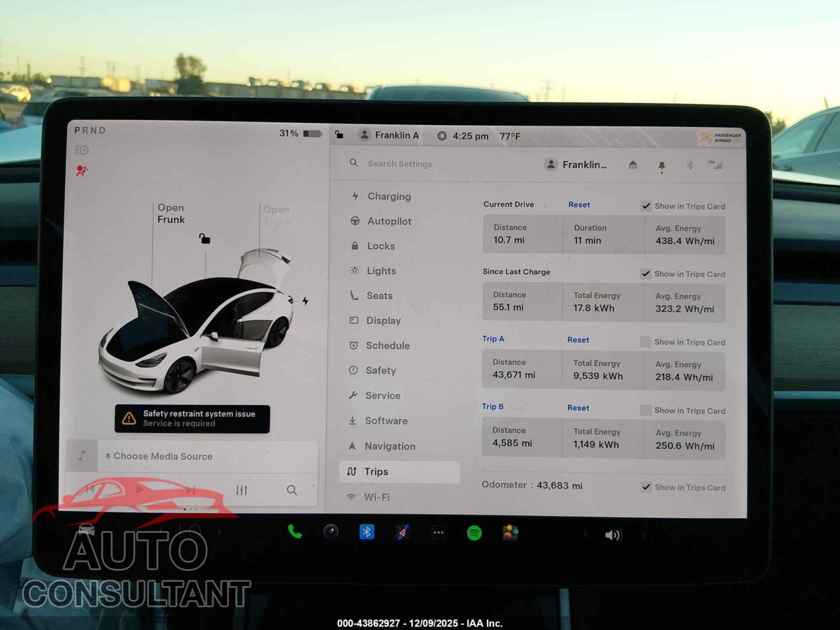Tap the auto headlight indicator icon
The image size is (840, 630).
pyautogui.click(x=81, y=150)
